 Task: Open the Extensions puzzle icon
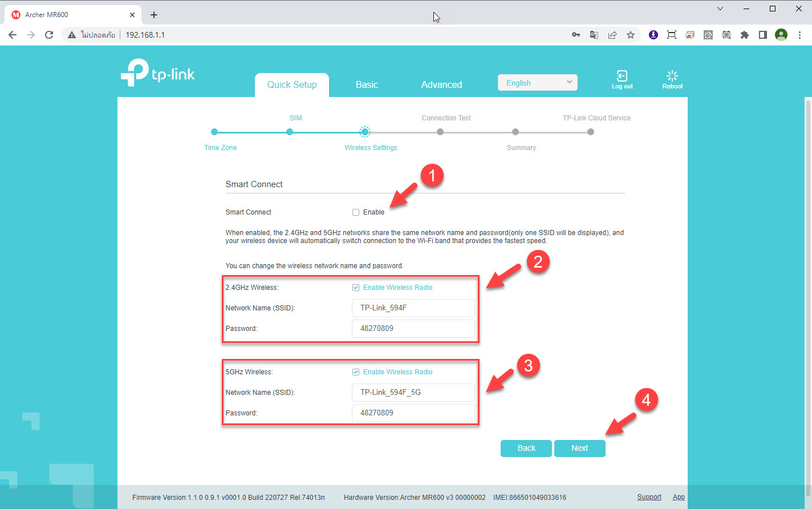(x=745, y=35)
